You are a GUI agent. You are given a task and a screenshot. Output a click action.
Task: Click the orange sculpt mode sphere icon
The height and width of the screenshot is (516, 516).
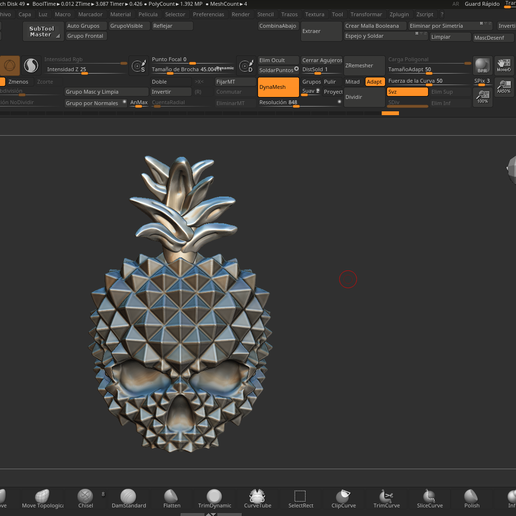point(10,65)
